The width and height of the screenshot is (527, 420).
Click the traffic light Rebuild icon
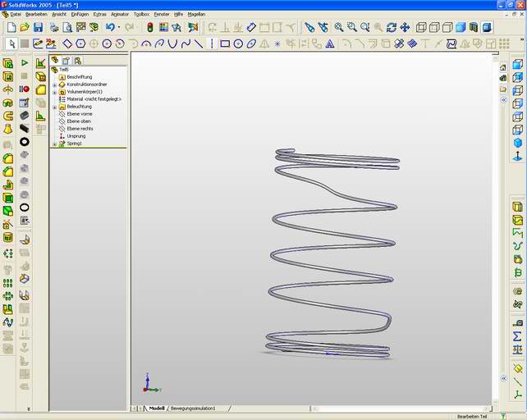click(149, 27)
